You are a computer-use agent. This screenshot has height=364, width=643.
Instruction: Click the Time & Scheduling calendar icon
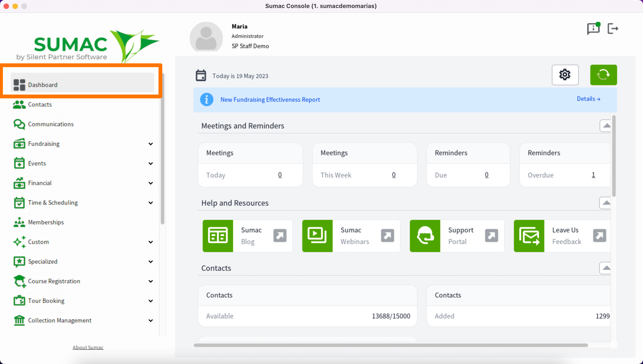(x=19, y=203)
